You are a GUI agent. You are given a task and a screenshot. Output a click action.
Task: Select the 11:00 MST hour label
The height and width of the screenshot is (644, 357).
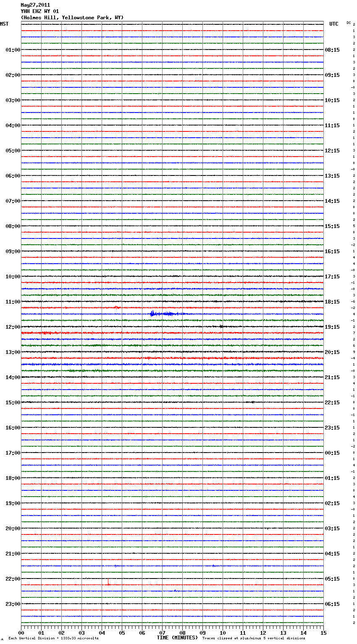[13, 302]
